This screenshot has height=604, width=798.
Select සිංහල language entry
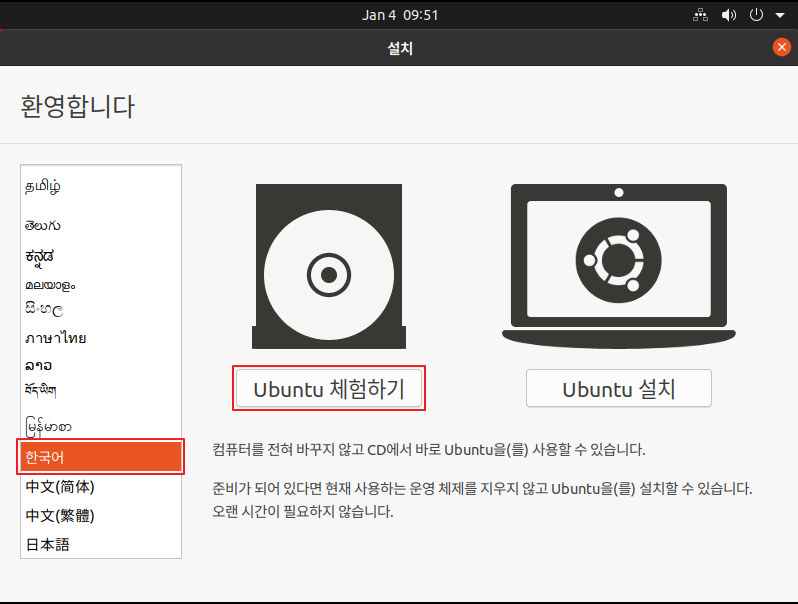101,309
